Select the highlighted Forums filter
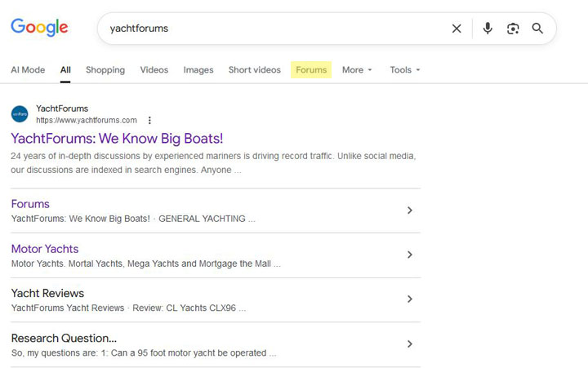The width and height of the screenshot is (588, 368). (x=311, y=70)
